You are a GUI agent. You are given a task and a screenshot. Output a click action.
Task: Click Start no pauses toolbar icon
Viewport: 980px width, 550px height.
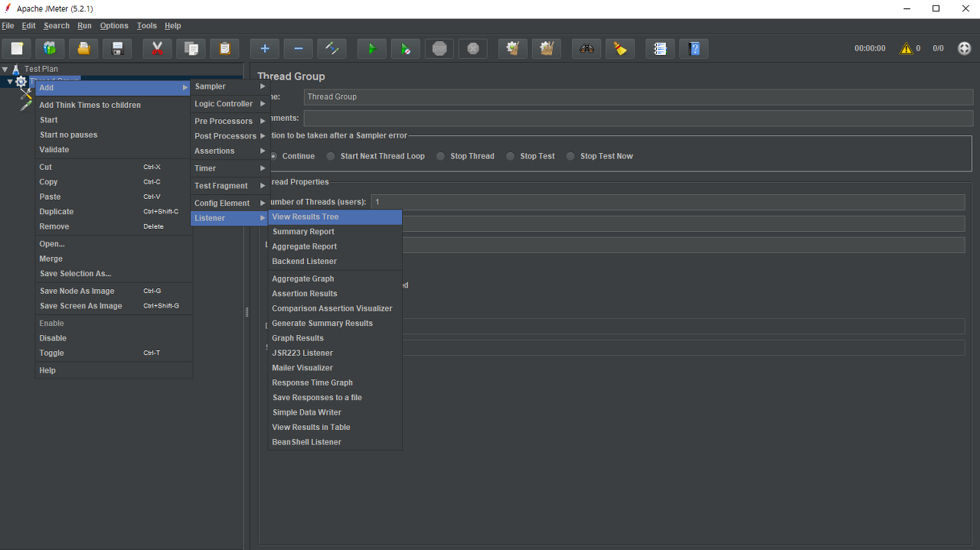406,49
